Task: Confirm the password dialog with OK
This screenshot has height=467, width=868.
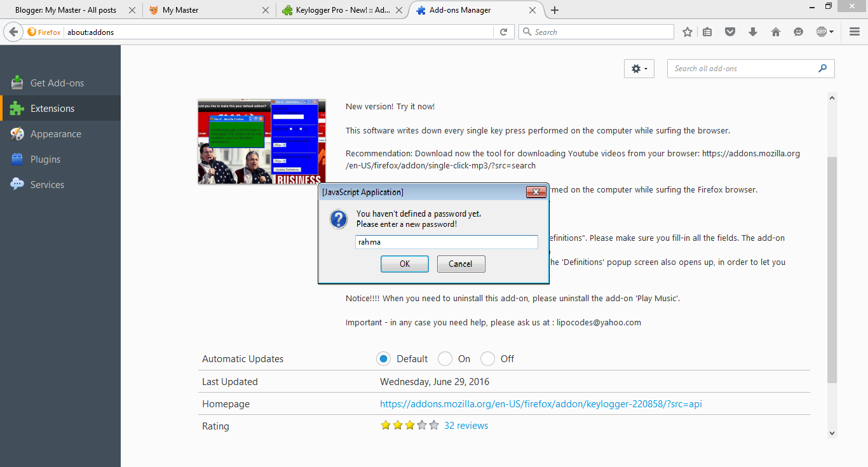Action: (x=405, y=264)
